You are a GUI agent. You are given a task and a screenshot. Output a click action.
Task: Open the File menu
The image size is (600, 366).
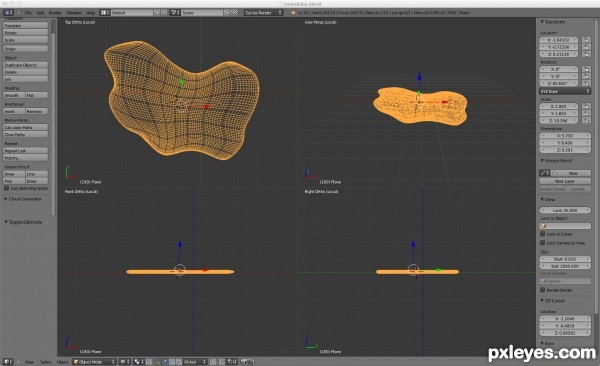(x=28, y=13)
